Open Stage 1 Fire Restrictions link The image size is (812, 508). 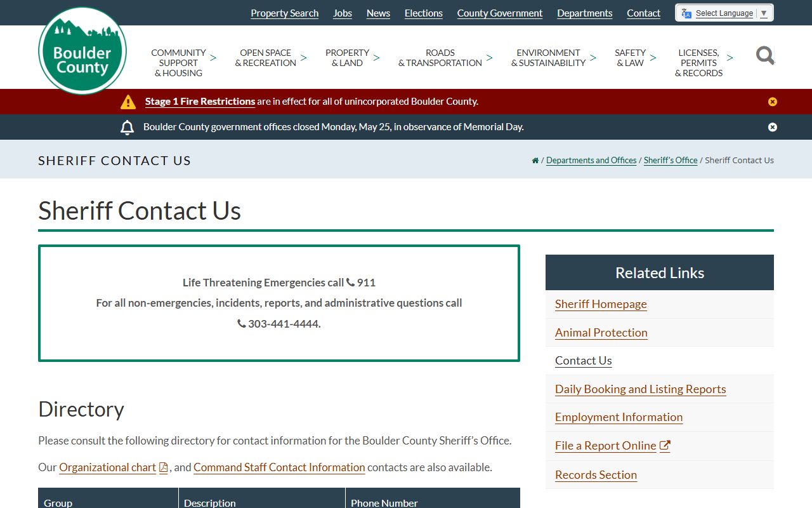coord(200,102)
